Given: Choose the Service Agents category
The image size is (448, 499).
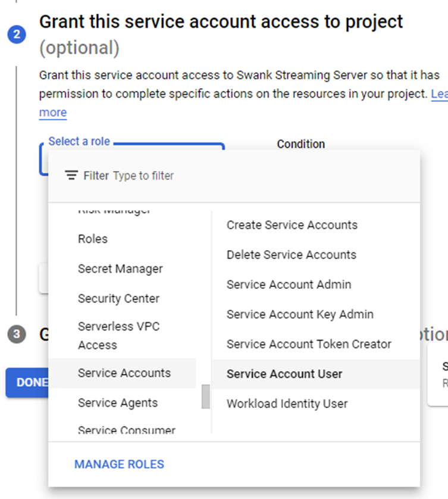Looking at the screenshot, I should point(118,403).
